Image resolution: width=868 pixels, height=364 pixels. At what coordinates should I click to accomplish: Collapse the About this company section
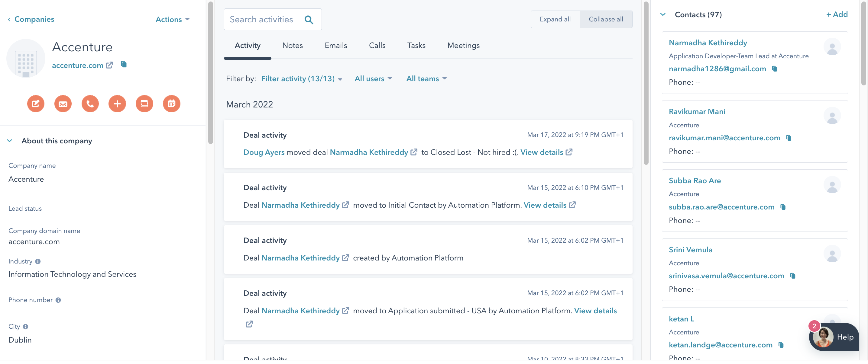[x=10, y=141]
